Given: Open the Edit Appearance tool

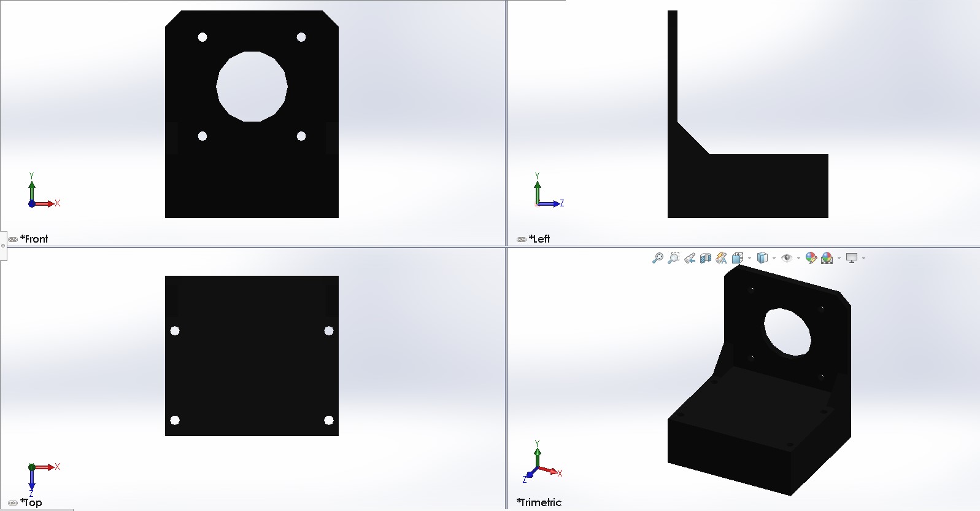Looking at the screenshot, I should click(x=811, y=258).
